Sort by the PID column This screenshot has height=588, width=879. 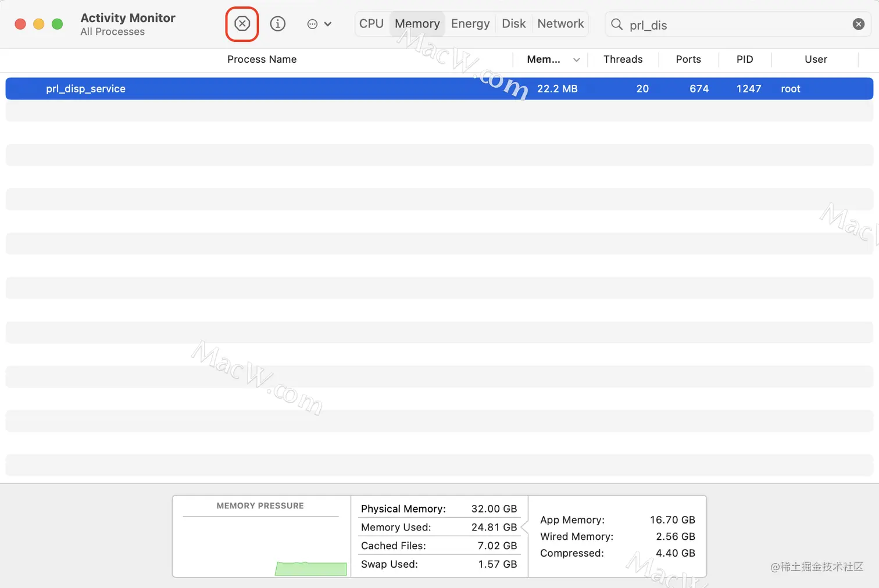745,59
